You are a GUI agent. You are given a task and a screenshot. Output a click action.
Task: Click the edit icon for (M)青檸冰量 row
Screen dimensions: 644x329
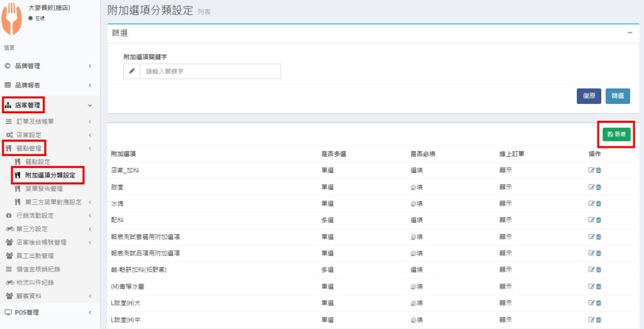tap(591, 287)
